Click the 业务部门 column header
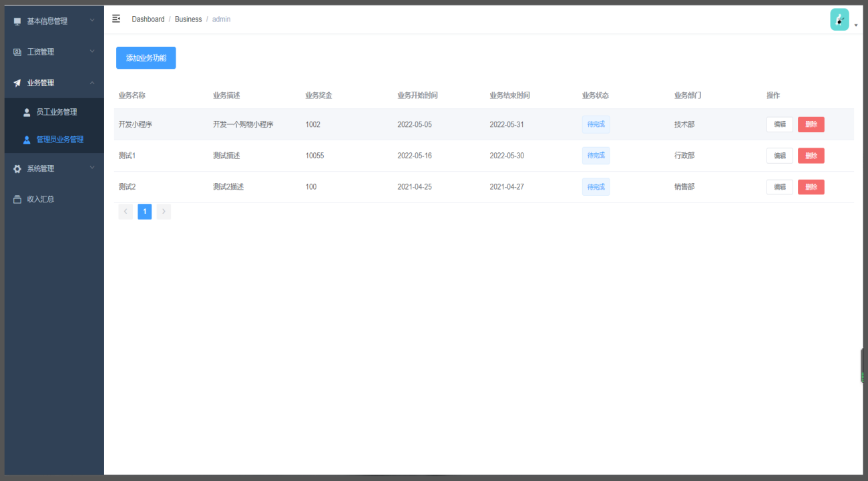This screenshot has height=481, width=868. (x=688, y=96)
